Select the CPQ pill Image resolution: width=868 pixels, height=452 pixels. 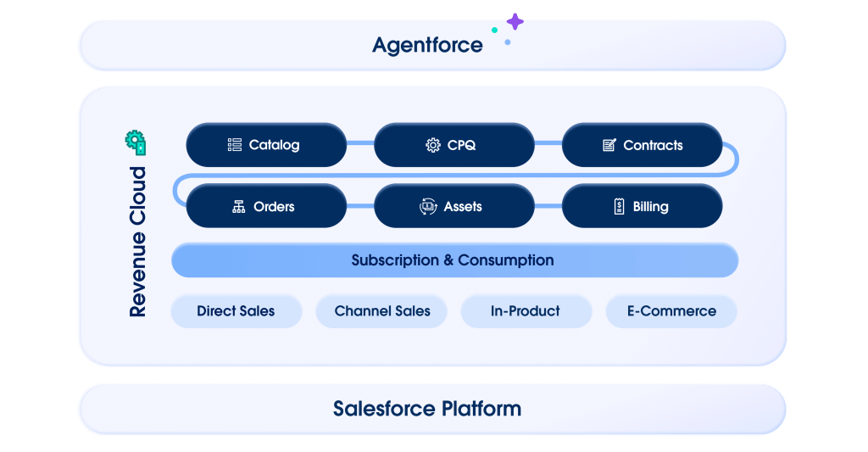click(454, 145)
